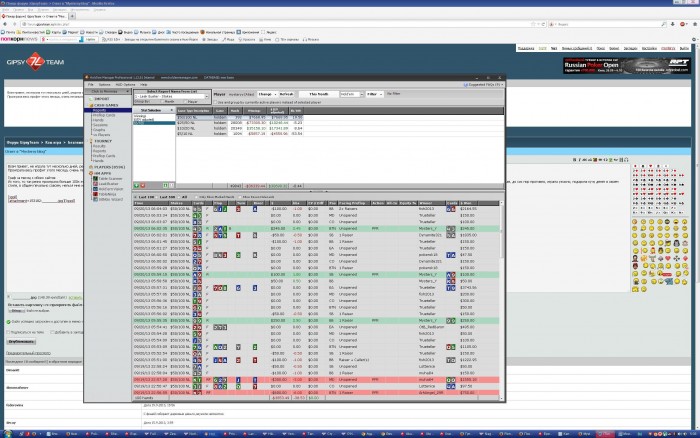Click the forum reply text area

43,228
